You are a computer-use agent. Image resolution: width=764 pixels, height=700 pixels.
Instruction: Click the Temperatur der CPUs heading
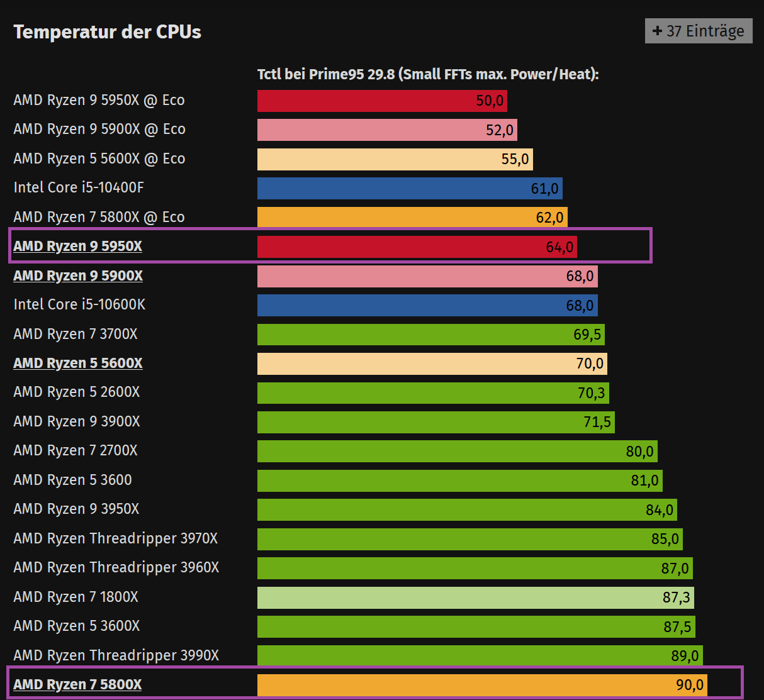coord(107,31)
